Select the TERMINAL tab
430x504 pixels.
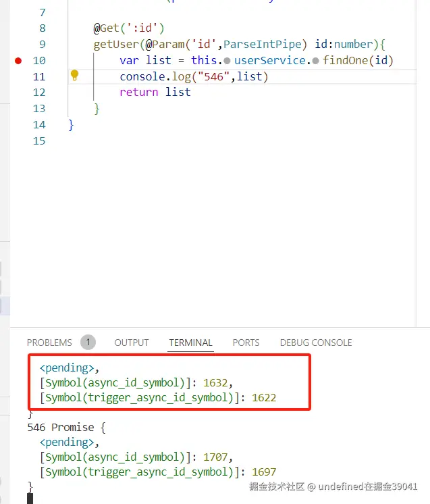[191, 343]
